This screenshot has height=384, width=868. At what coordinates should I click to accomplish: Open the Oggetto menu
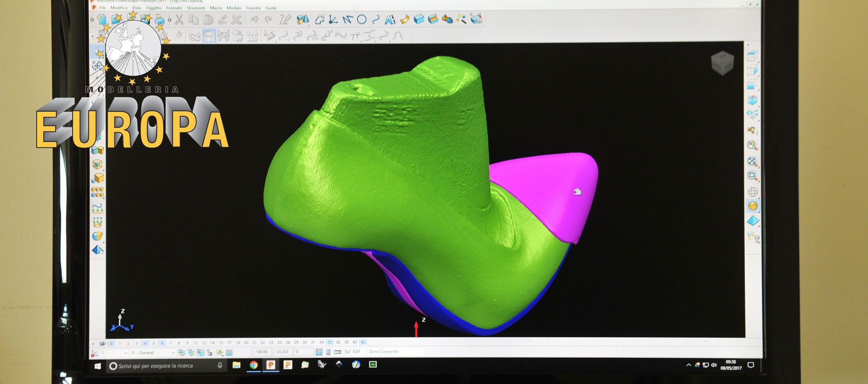(153, 8)
